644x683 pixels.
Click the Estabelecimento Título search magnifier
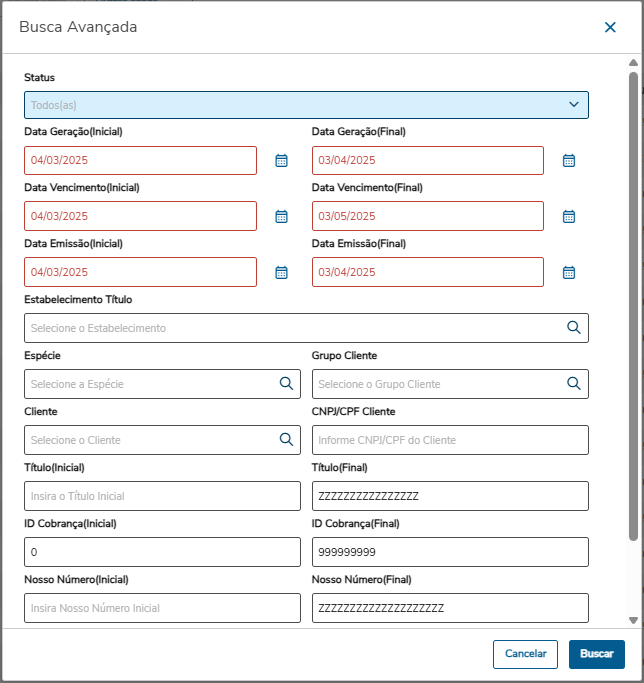pyautogui.click(x=574, y=327)
